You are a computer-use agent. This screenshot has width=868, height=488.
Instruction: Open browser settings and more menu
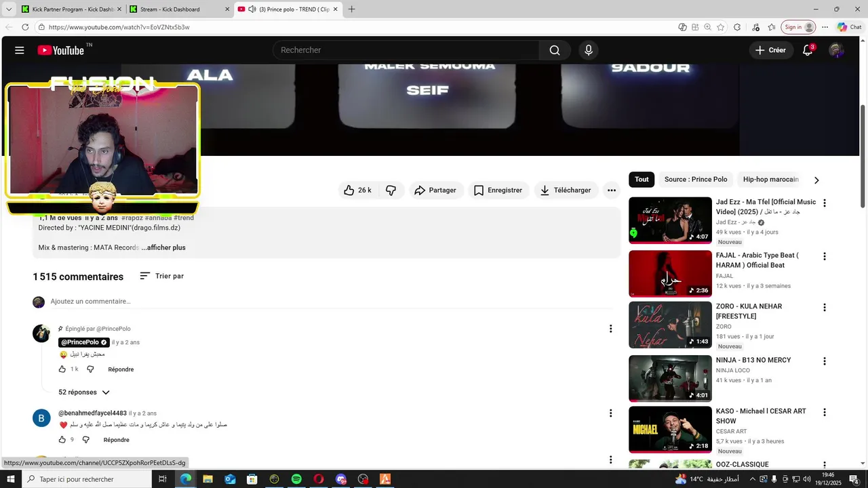[x=825, y=27]
